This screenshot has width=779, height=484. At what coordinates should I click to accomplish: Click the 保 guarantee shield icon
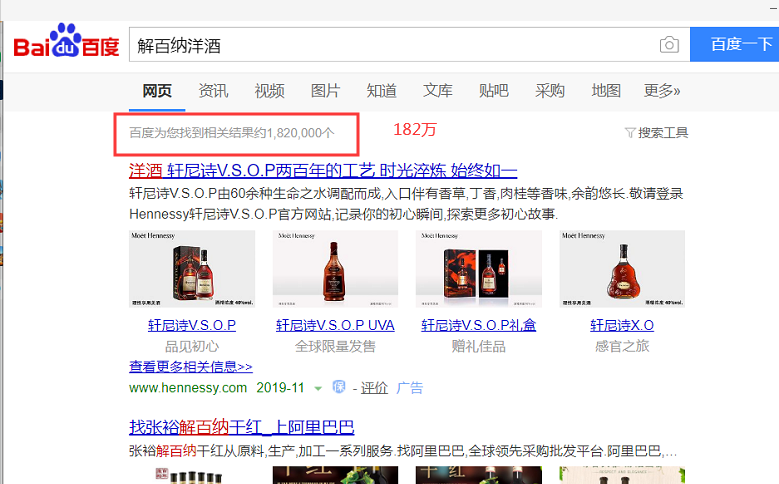(339, 387)
